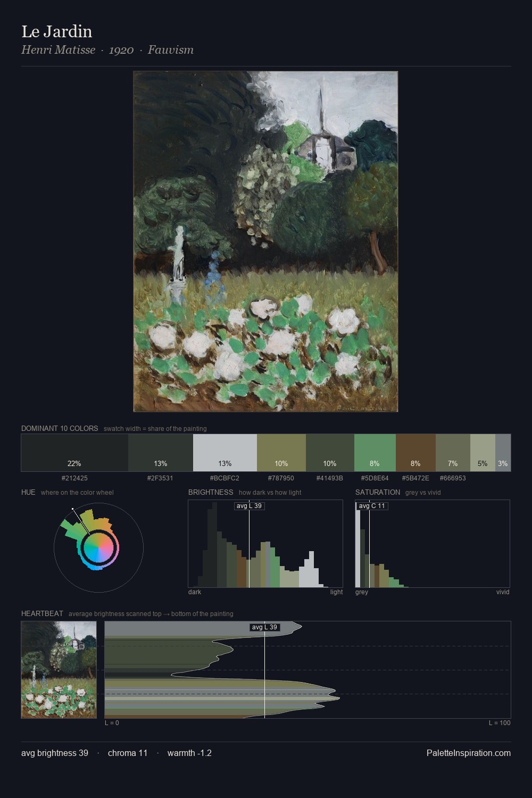Pick the light grey 13% swatch #BCBFC2
The height and width of the screenshot is (798, 532).
pos(225,453)
